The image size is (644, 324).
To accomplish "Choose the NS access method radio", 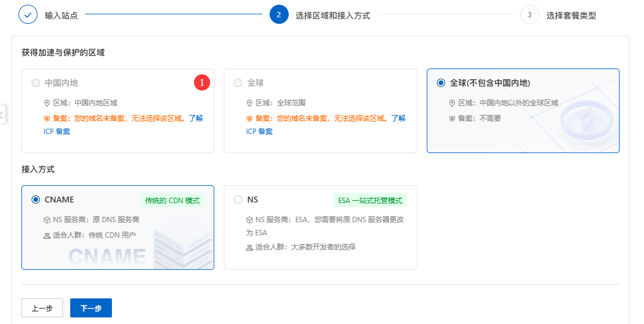I will tap(238, 200).
